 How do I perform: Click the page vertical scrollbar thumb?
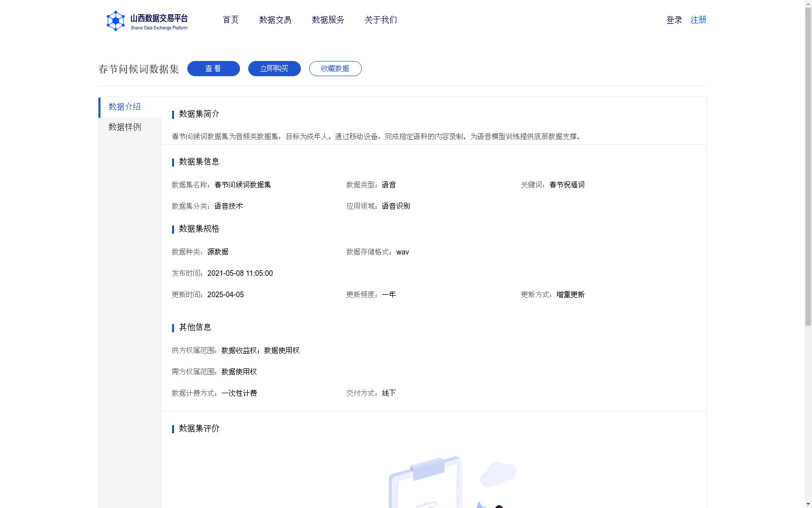(808, 167)
